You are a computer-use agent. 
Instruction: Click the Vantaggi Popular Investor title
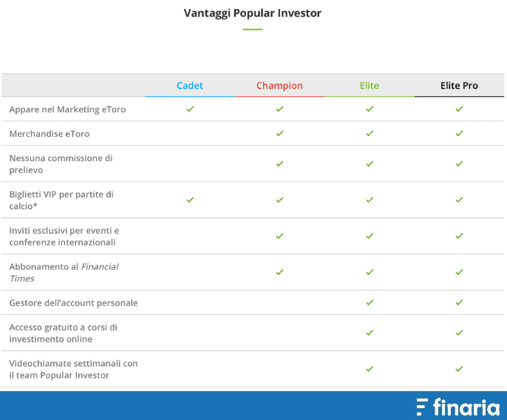pyautogui.click(x=253, y=13)
